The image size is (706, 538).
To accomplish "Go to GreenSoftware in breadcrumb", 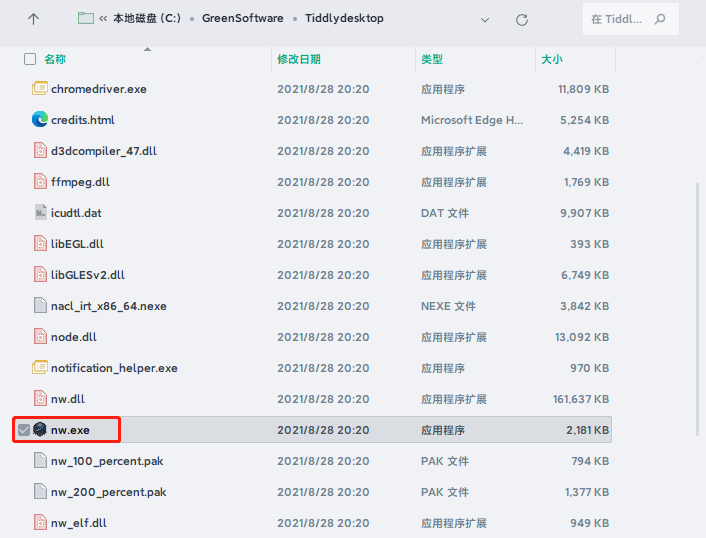I will click(243, 18).
